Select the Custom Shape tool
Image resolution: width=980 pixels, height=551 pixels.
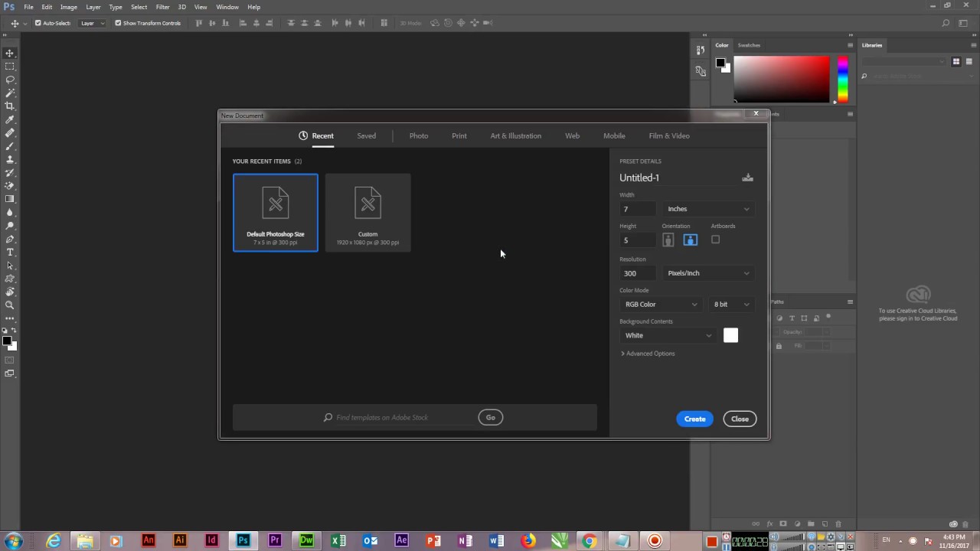[10, 279]
